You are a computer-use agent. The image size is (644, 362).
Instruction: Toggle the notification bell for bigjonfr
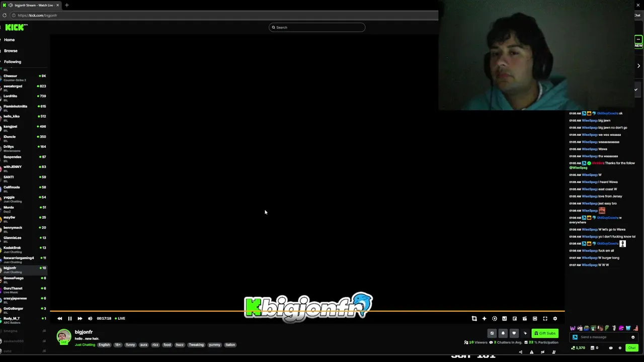(x=503, y=333)
